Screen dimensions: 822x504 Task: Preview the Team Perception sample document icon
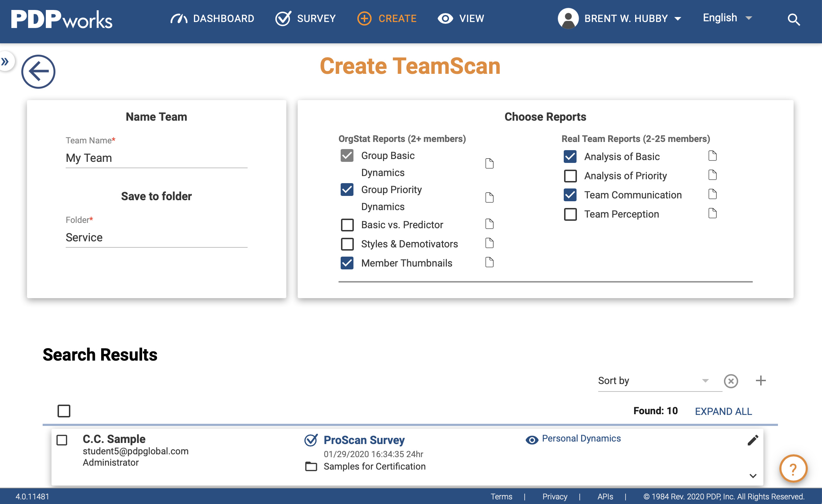712,214
